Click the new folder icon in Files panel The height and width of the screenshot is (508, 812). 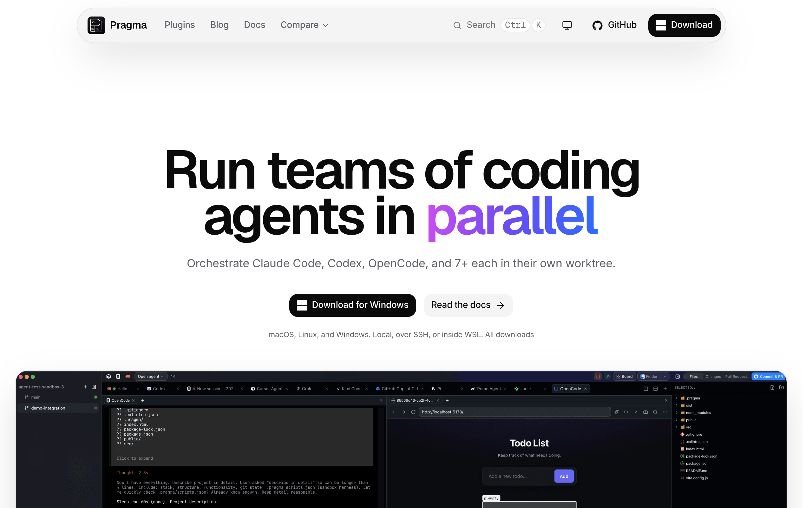(782, 387)
